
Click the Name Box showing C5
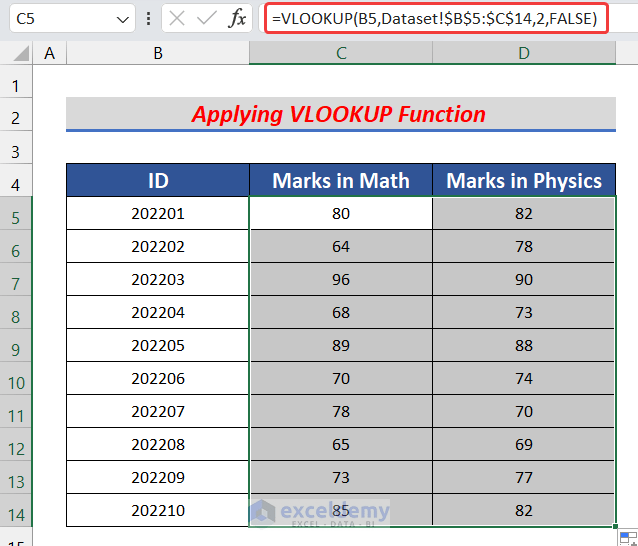pos(72,18)
